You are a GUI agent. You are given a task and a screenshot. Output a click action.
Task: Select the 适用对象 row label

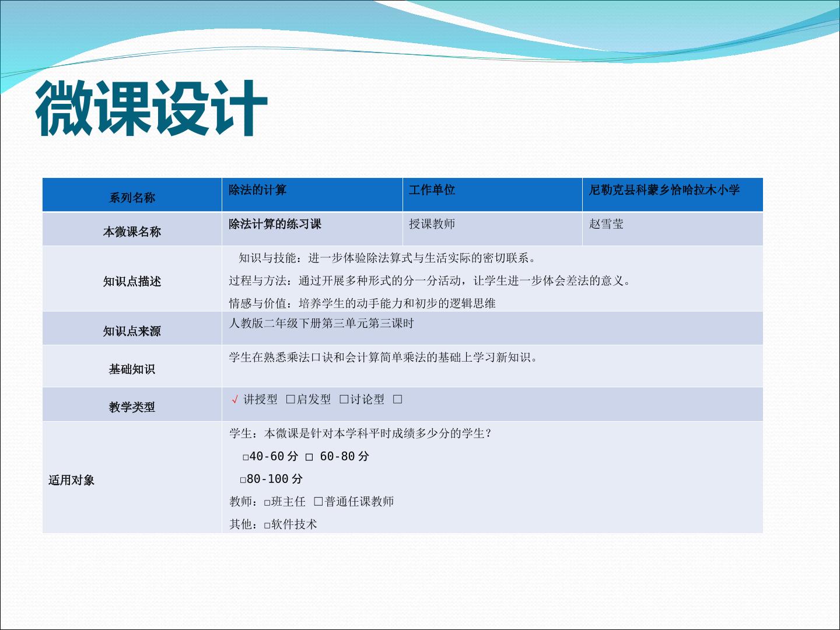[71, 480]
